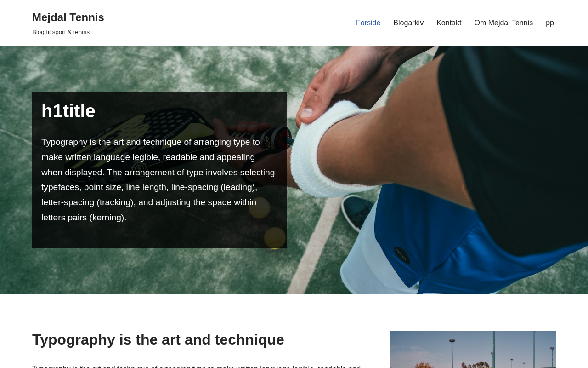
Task: Open the Blogarkiv page
Action: (x=408, y=23)
